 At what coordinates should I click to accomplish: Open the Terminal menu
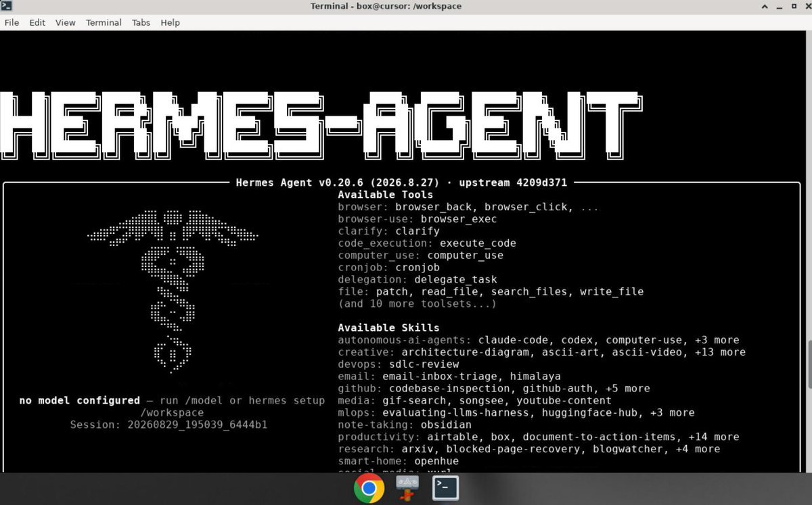click(104, 22)
